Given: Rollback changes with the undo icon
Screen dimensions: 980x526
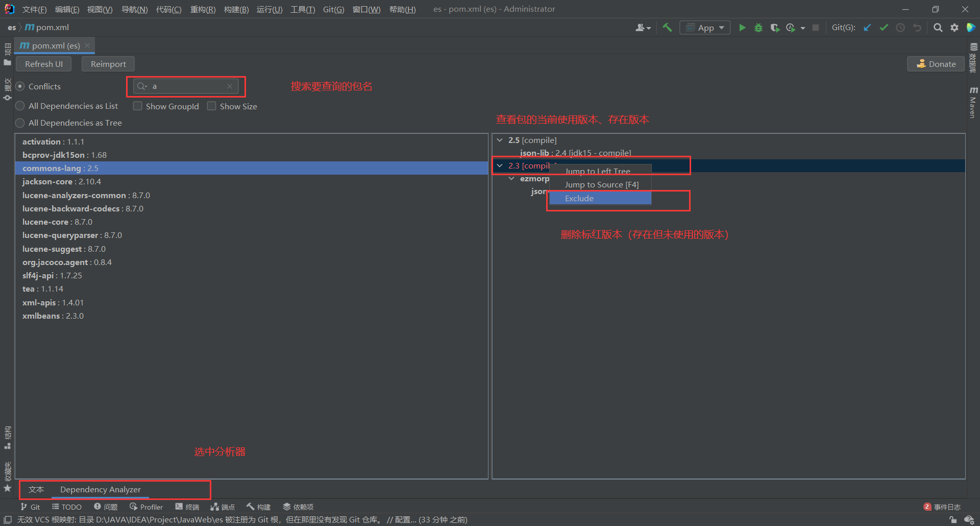Looking at the screenshot, I should tap(917, 28).
